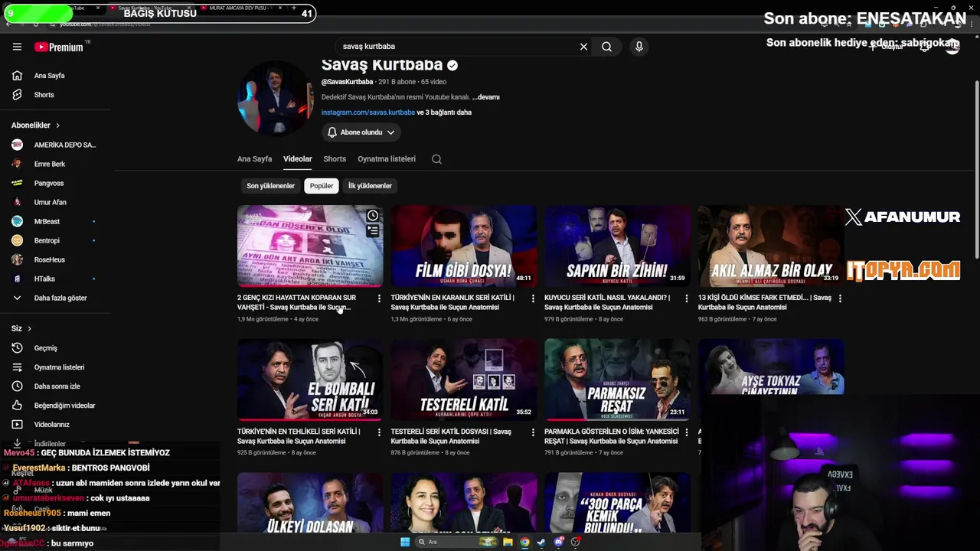Open options menu for TÜRKİYE'NİN EN KARANLIK video

coord(533,298)
